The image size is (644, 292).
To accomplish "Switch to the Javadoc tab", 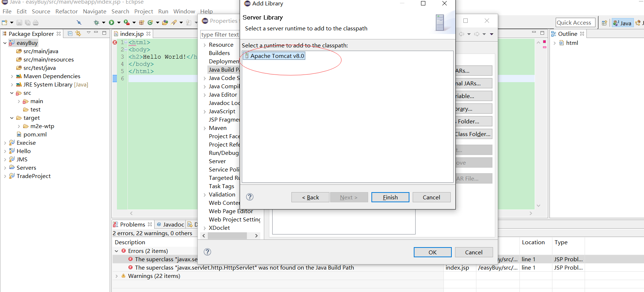I will [170, 224].
